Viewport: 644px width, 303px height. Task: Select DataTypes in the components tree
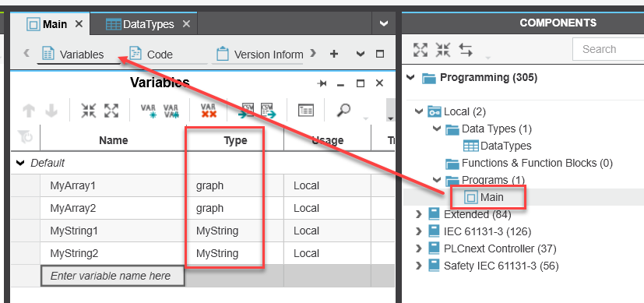pyautogui.click(x=498, y=146)
